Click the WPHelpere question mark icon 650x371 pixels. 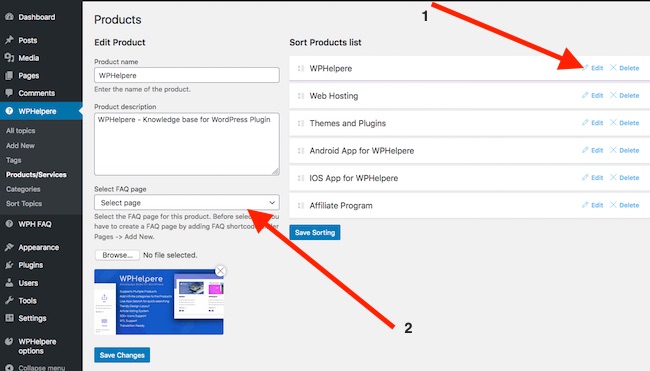point(9,111)
